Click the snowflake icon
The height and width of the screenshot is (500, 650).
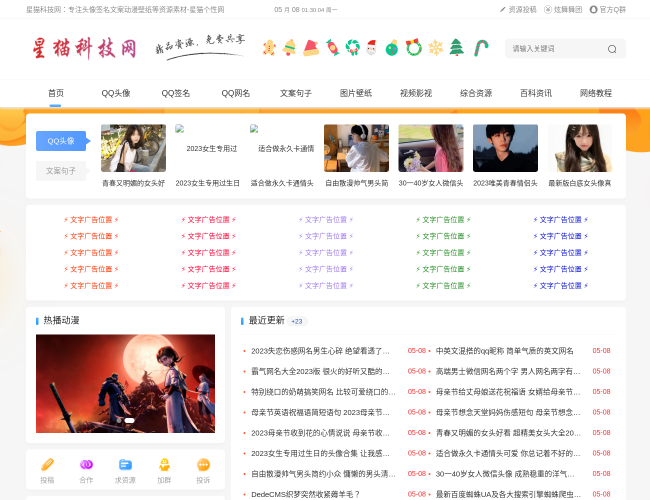tap(436, 48)
